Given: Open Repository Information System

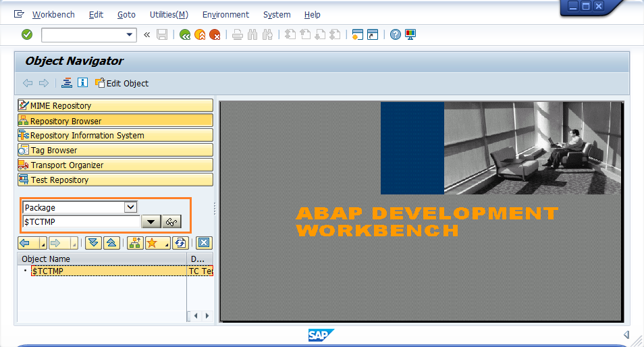Looking at the screenshot, I should [115, 135].
